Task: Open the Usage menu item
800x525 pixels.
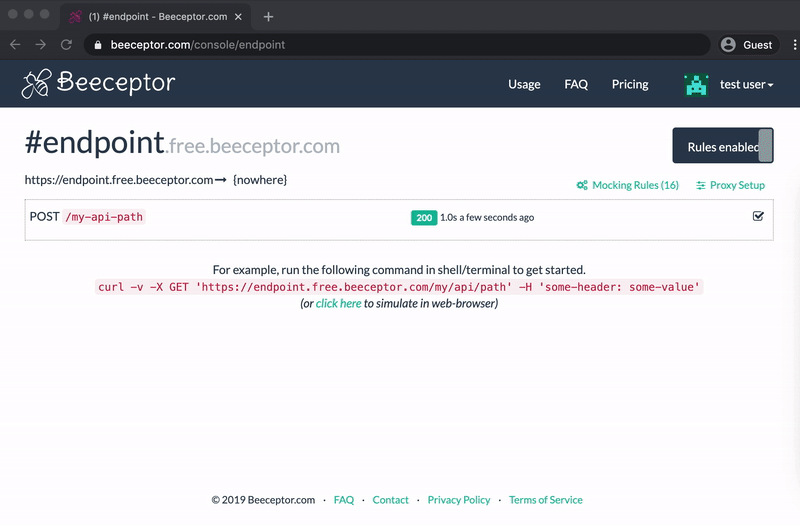Action: click(x=524, y=85)
